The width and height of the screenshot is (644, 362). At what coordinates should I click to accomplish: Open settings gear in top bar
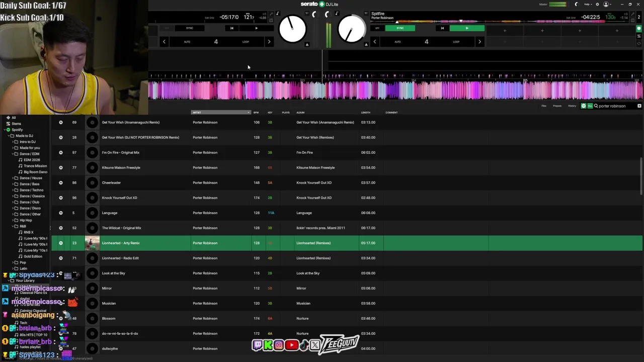pos(597,4)
